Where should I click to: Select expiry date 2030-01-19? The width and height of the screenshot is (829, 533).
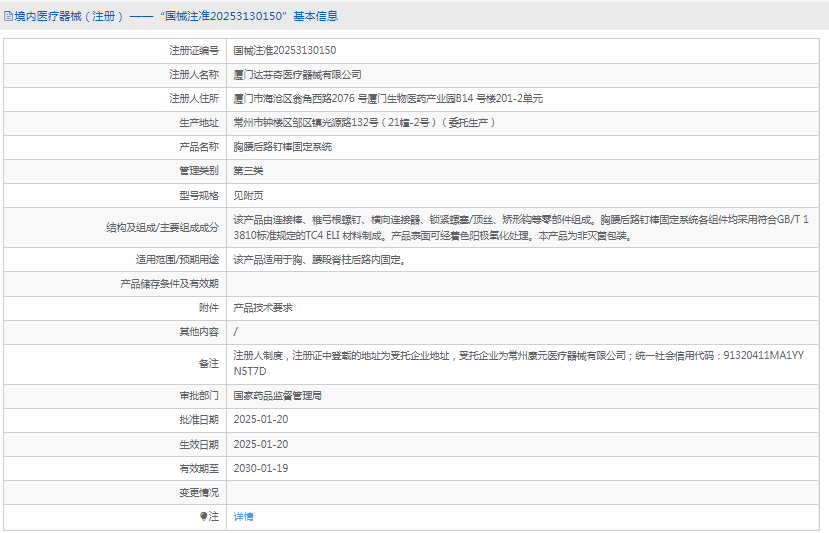(x=261, y=468)
